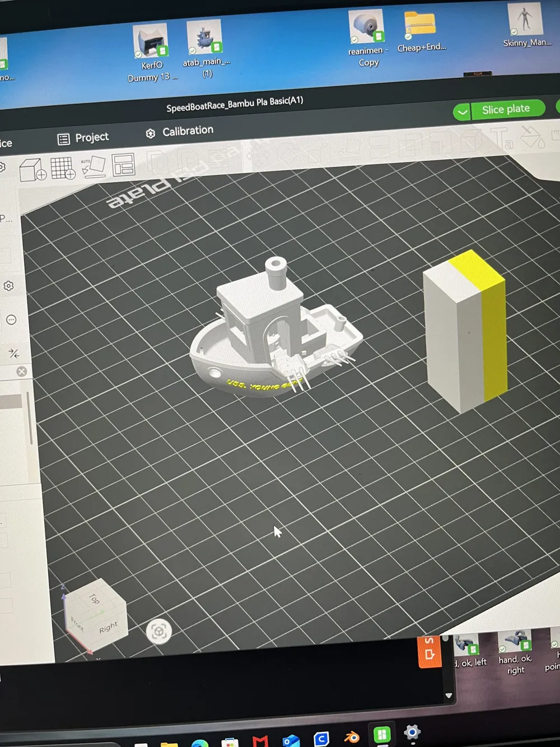This screenshot has width=560, height=747.
Task: Click the Top face of view cube
Action: point(94,598)
